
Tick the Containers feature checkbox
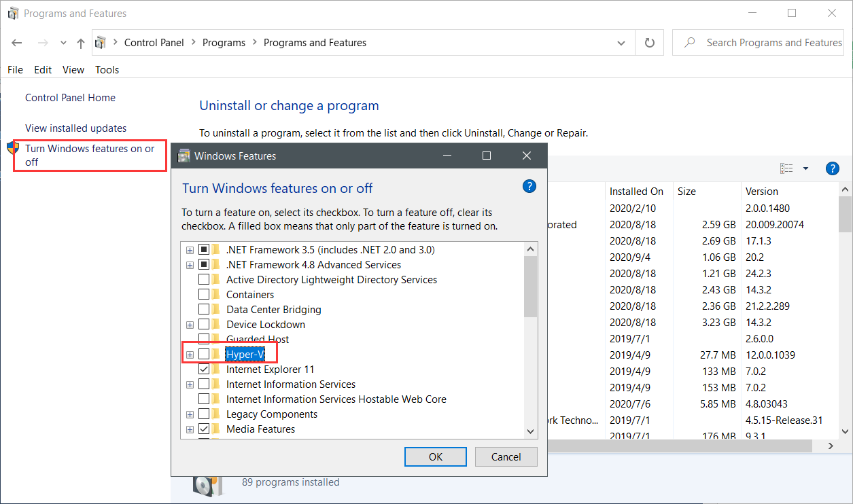click(x=204, y=295)
